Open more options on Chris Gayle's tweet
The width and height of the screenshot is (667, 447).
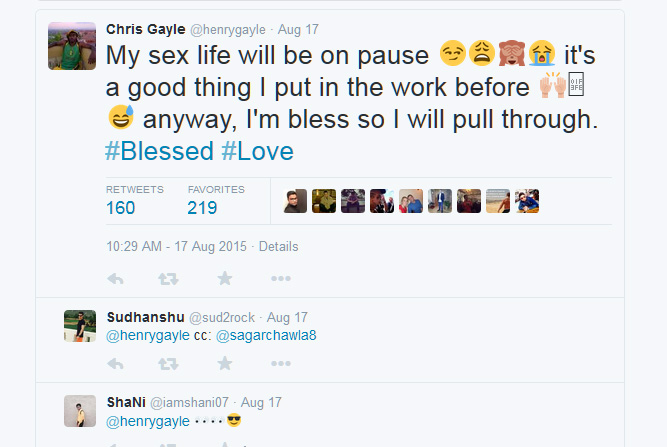coord(281,278)
